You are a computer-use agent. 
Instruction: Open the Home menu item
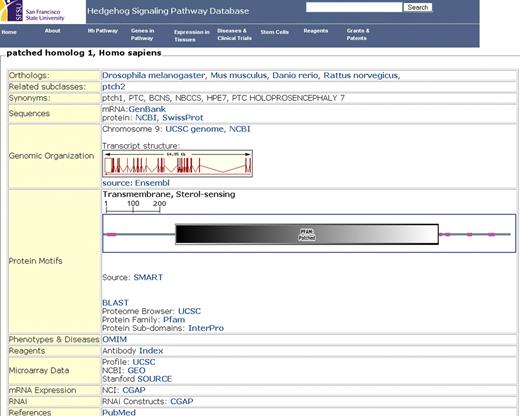click(x=9, y=32)
